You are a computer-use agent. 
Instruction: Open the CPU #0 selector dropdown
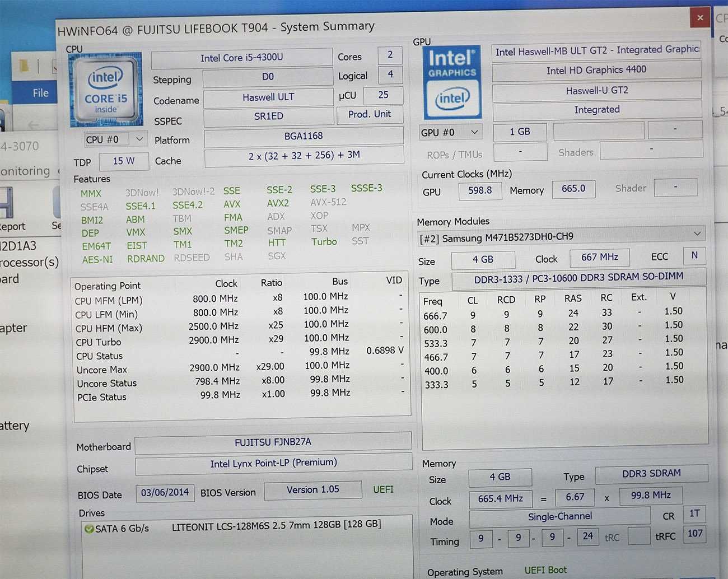click(x=115, y=139)
